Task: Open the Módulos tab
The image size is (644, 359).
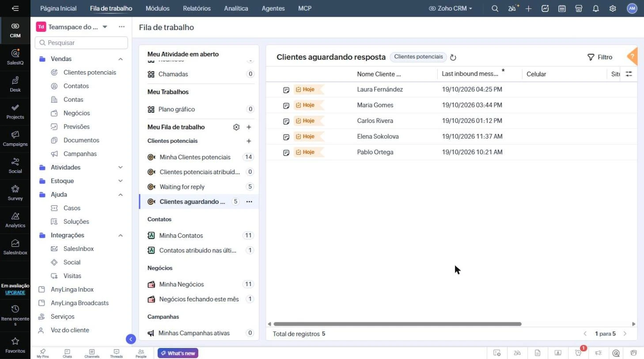Action: point(157,8)
